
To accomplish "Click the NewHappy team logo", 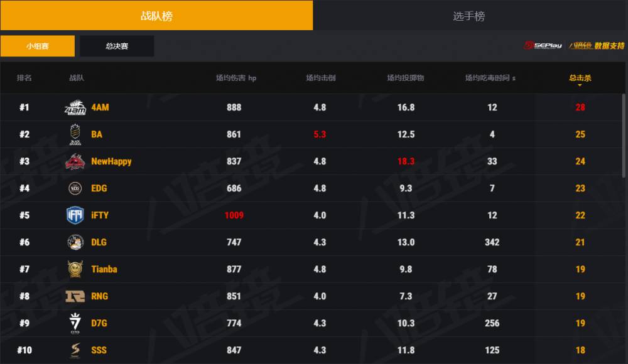I will [75, 161].
